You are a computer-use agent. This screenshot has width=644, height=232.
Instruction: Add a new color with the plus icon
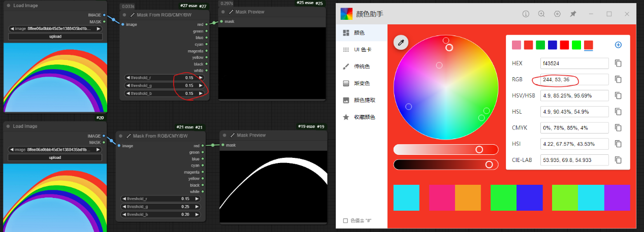(x=618, y=45)
